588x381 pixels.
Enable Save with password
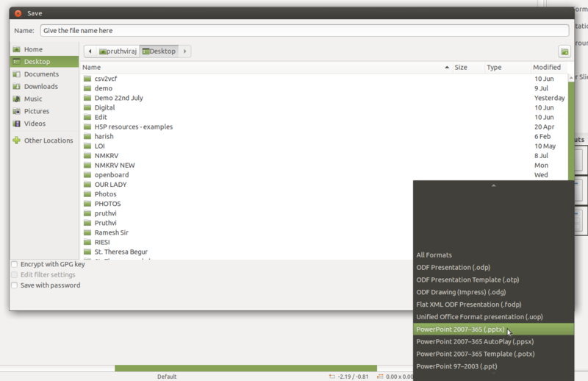click(14, 285)
